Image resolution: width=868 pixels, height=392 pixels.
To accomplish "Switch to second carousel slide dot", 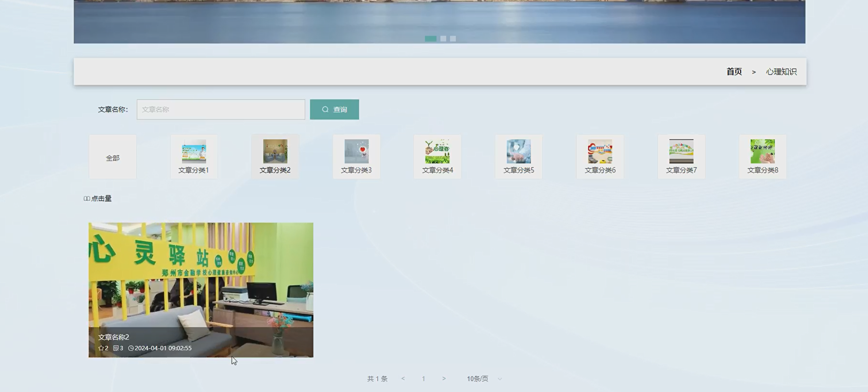I will click(443, 39).
